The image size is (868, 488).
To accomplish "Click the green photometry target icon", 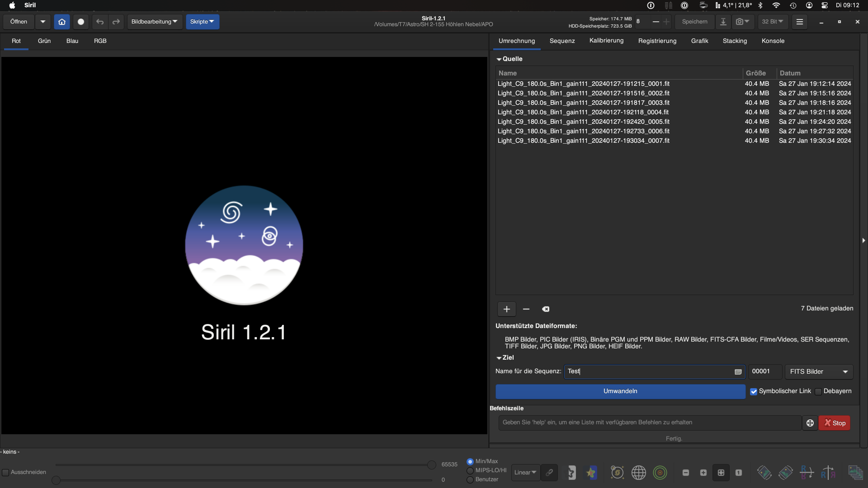I will 660,473.
